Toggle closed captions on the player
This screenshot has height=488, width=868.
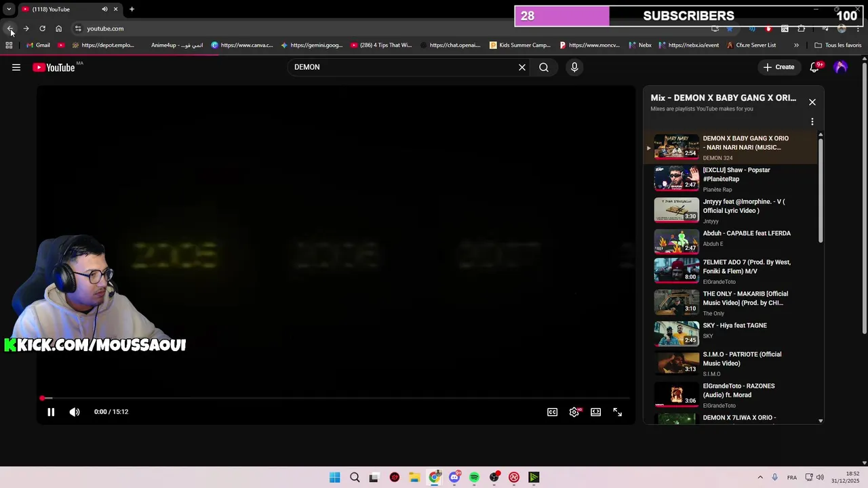click(x=553, y=412)
